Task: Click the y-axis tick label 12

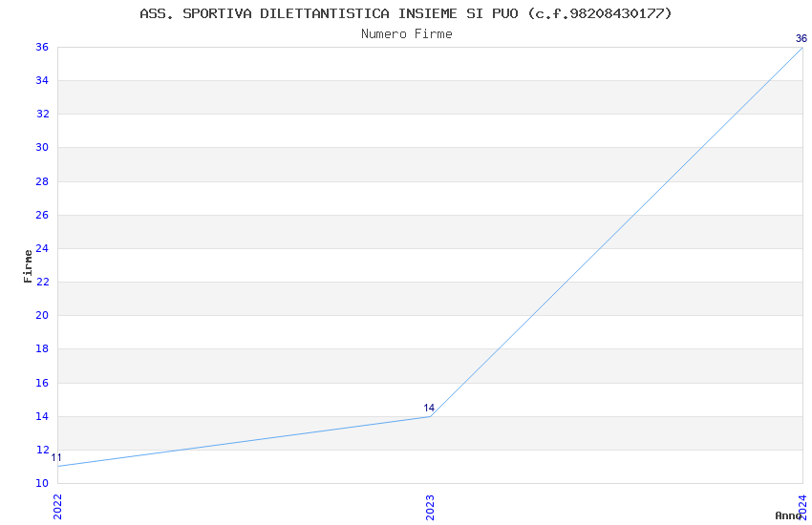Action: point(42,450)
